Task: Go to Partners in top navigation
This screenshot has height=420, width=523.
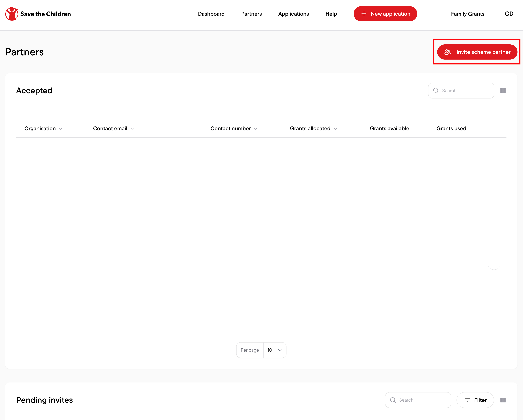Action: pyautogui.click(x=251, y=14)
